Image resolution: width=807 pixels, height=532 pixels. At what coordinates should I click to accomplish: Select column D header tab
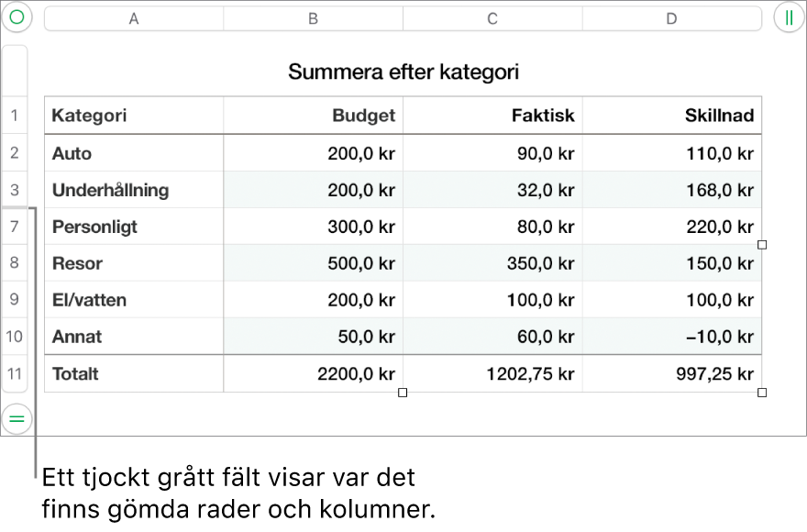(x=671, y=18)
